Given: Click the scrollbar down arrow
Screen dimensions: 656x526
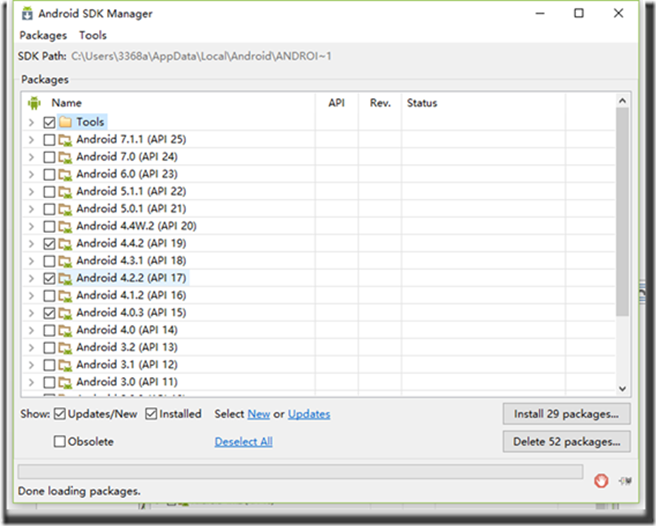Looking at the screenshot, I should (x=622, y=389).
